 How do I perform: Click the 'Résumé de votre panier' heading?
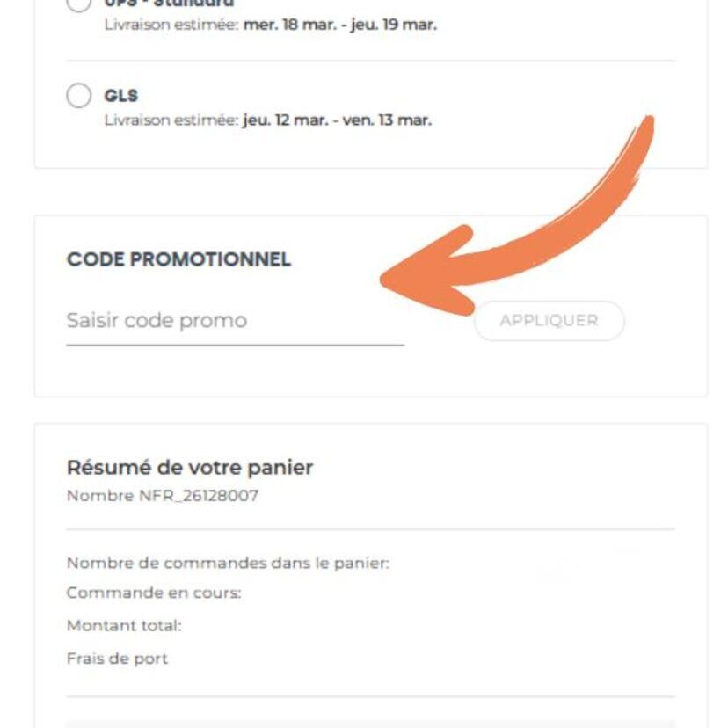click(x=190, y=468)
